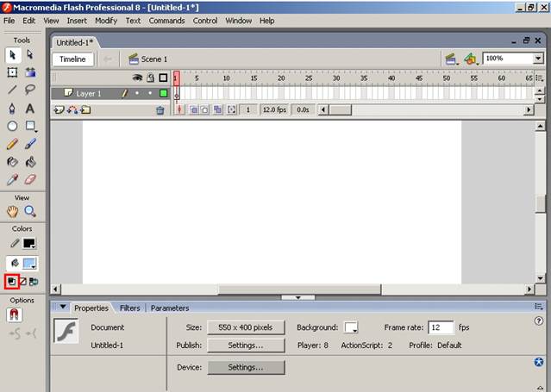Select the Brush tool
This screenshot has width=551, height=392.
click(30, 144)
